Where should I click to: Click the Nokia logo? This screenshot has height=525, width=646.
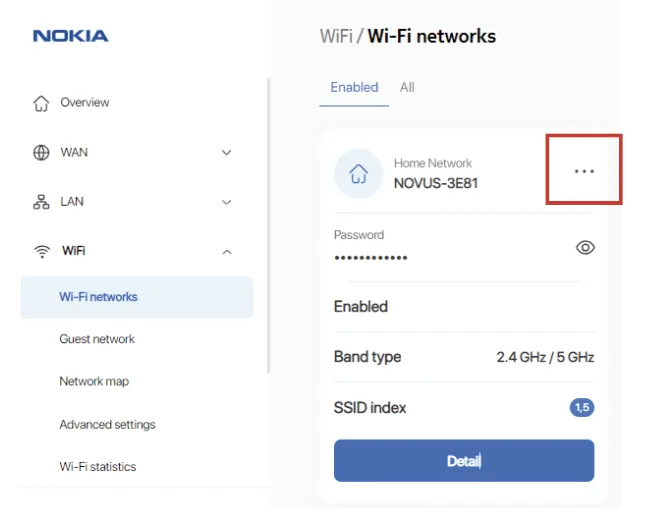(70, 36)
